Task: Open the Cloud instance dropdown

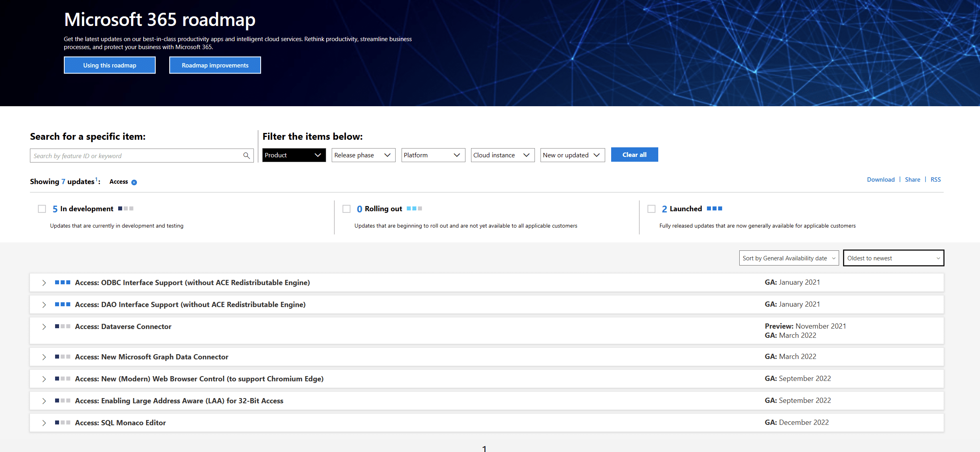Action: click(x=503, y=155)
